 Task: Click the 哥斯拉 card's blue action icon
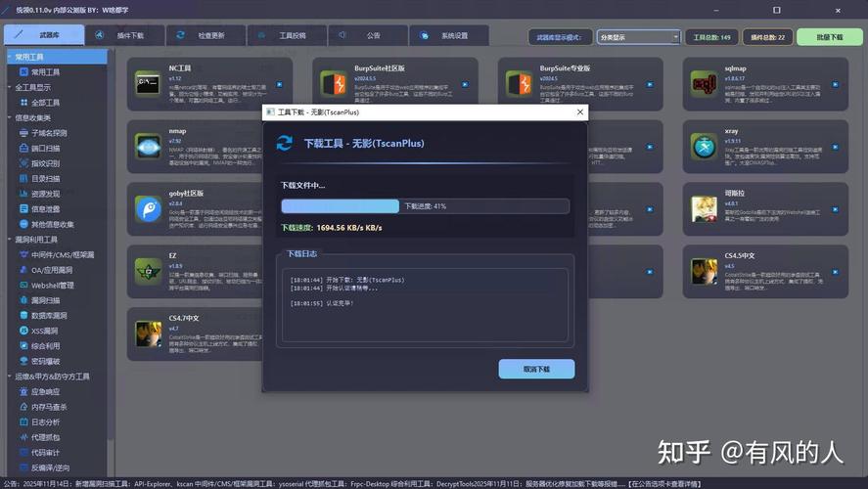coord(836,209)
